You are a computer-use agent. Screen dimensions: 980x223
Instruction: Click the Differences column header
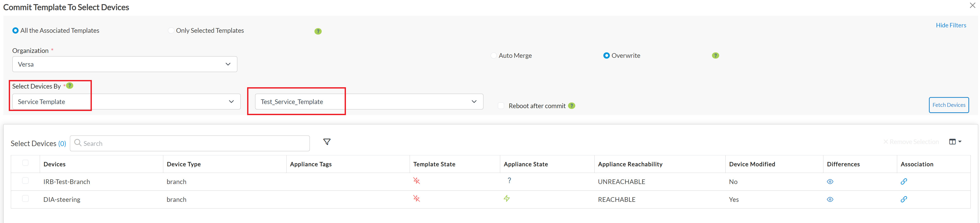pos(843,164)
